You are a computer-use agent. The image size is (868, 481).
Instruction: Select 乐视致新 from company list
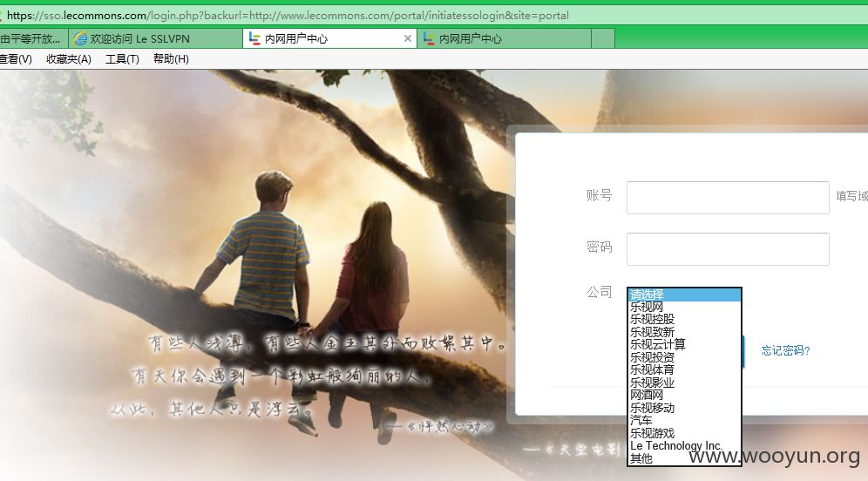coord(685,332)
